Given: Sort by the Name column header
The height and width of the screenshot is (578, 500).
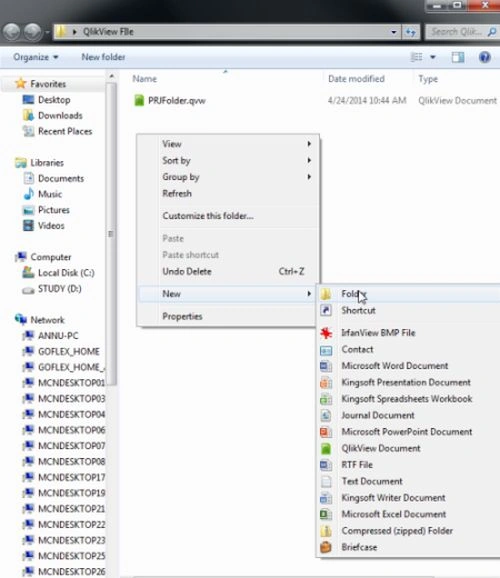Looking at the screenshot, I should (x=145, y=79).
